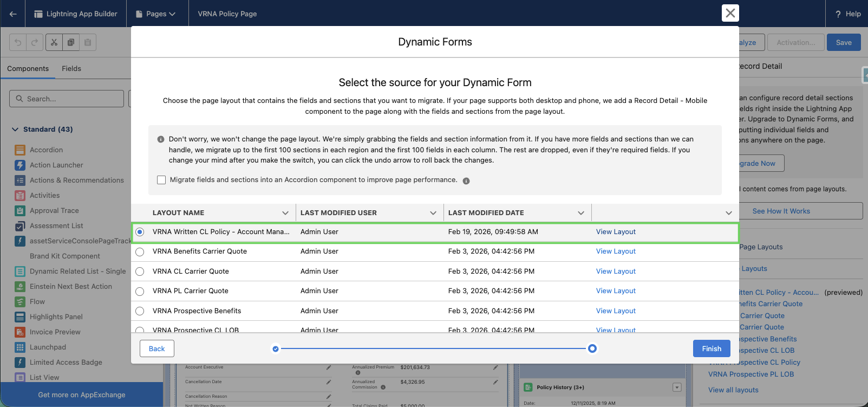Open Layout Name column sort dropdown
Image resolution: width=868 pixels, height=407 pixels.
coord(285,213)
